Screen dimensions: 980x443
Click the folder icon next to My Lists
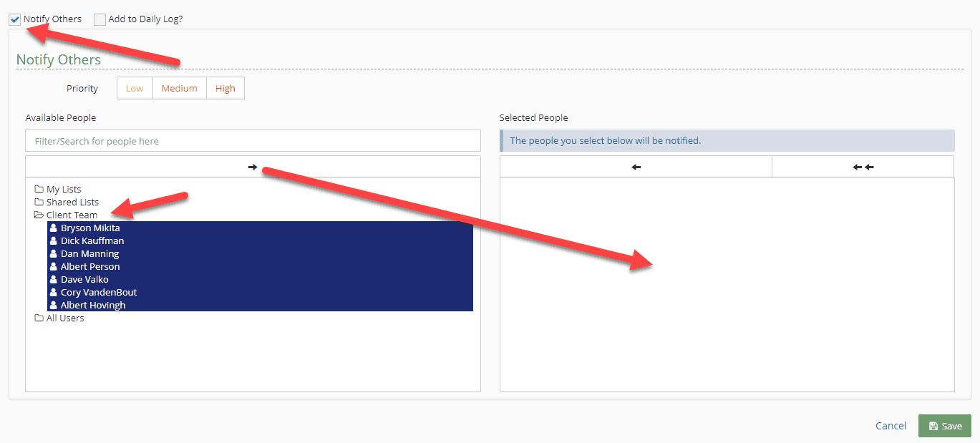(39, 190)
